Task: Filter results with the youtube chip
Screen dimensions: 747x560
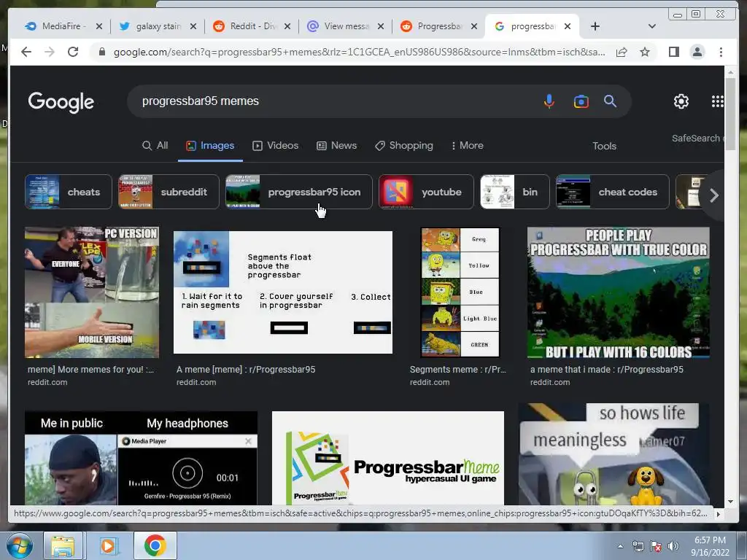Action: click(426, 192)
